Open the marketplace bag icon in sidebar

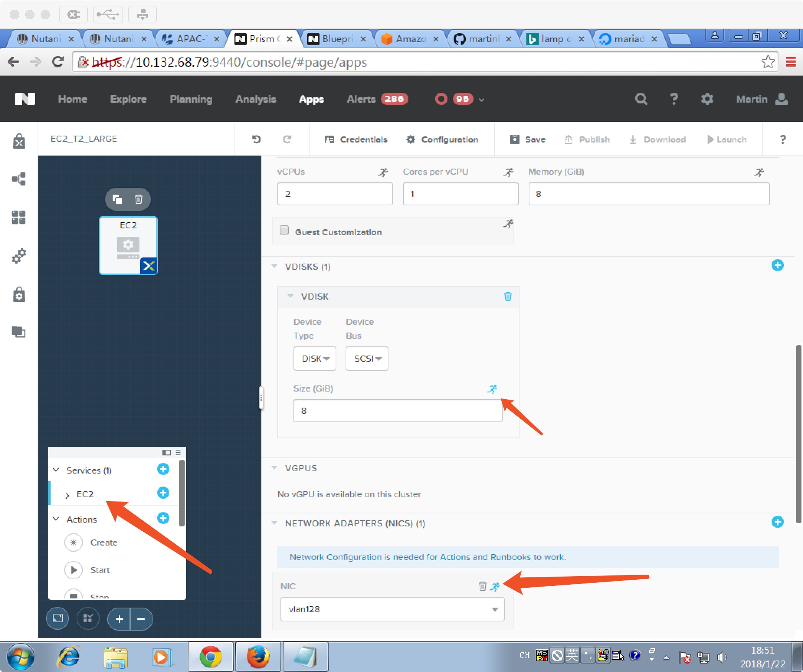click(x=19, y=141)
